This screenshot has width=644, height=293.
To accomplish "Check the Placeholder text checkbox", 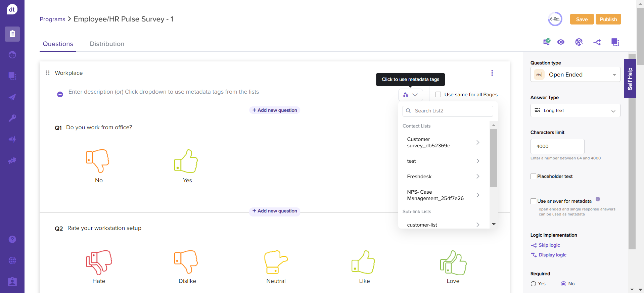I will (533, 177).
